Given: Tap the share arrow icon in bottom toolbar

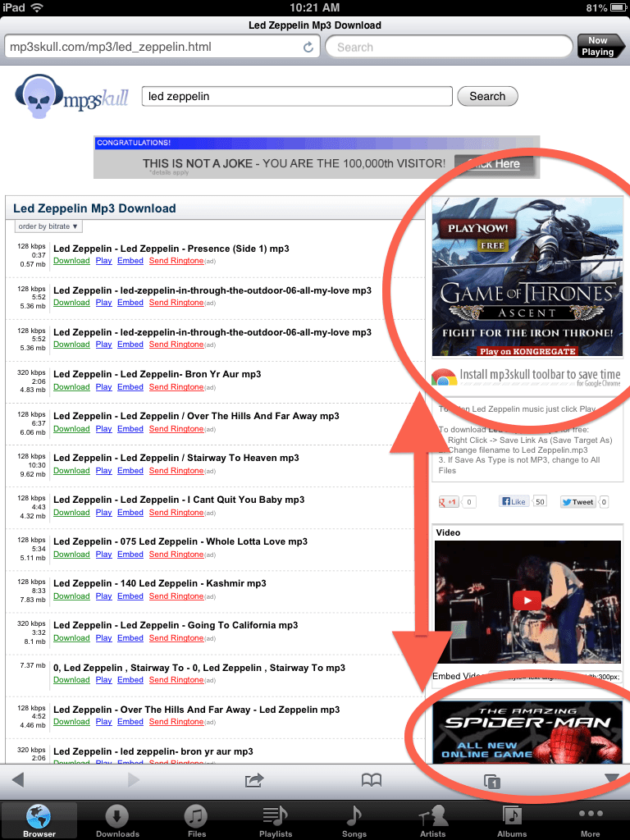Looking at the screenshot, I should 254,780.
